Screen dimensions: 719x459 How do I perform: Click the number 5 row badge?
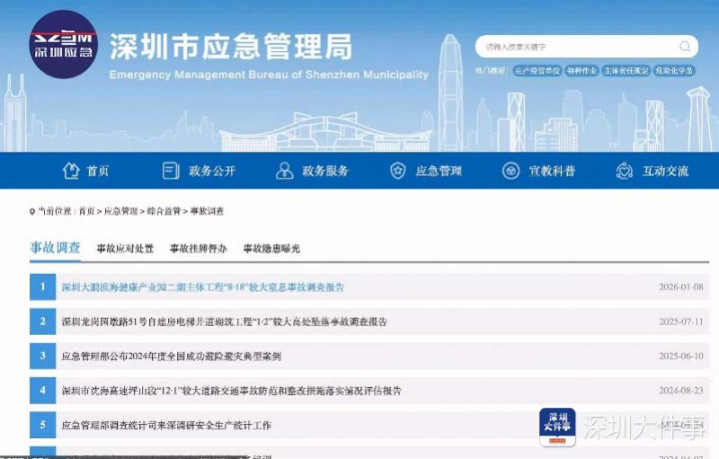pyautogui.click(x=43, y=425)
